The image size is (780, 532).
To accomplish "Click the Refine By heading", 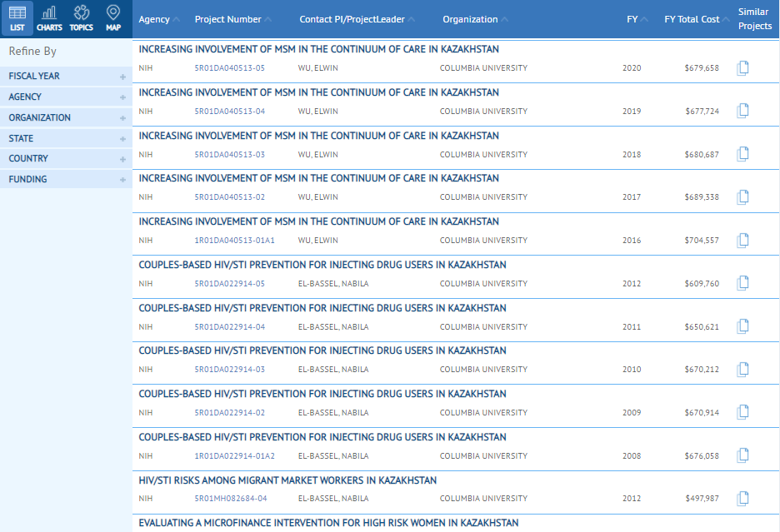I will (x=32, y=52).
